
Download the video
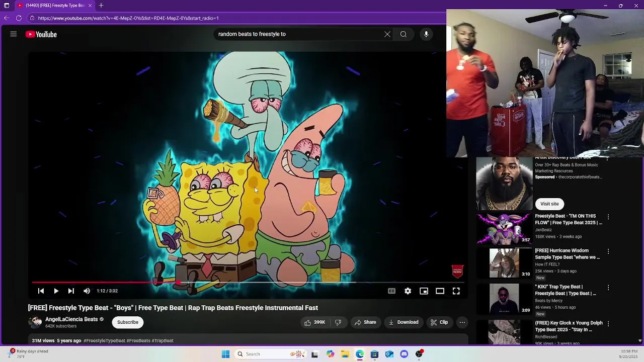click(x=404, y=322)
